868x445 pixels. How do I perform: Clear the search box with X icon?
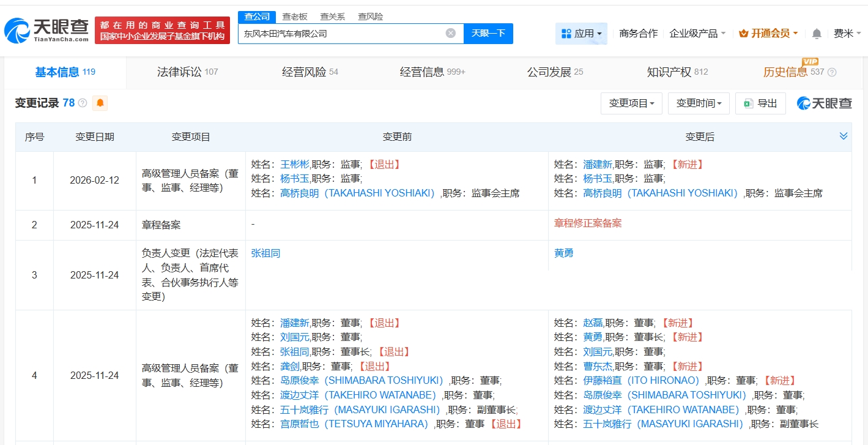[x=451, y=33]
